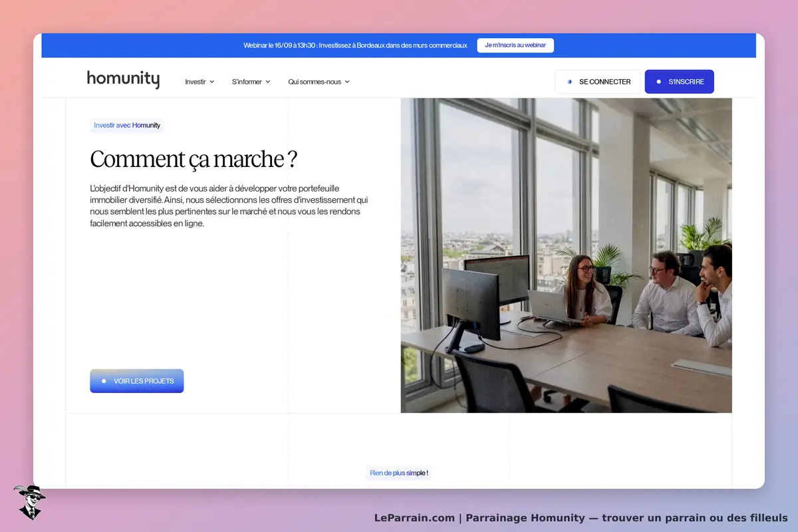The image size is (798, 532).
Task: Click the office team photo
Action: (x=567, y=255)
